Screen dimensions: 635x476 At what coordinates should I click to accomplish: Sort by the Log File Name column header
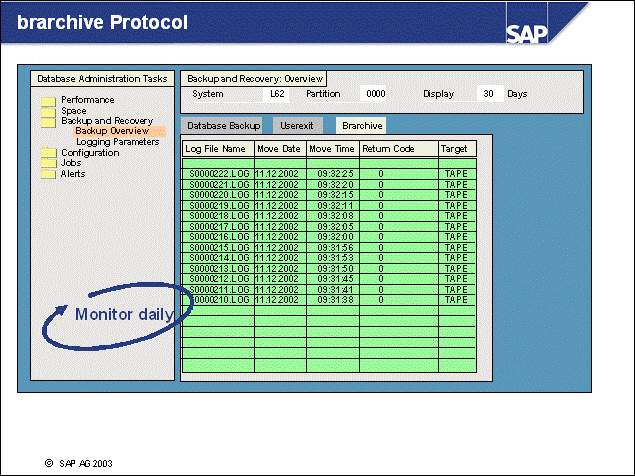pyautogui.click(x=217, y=149)
